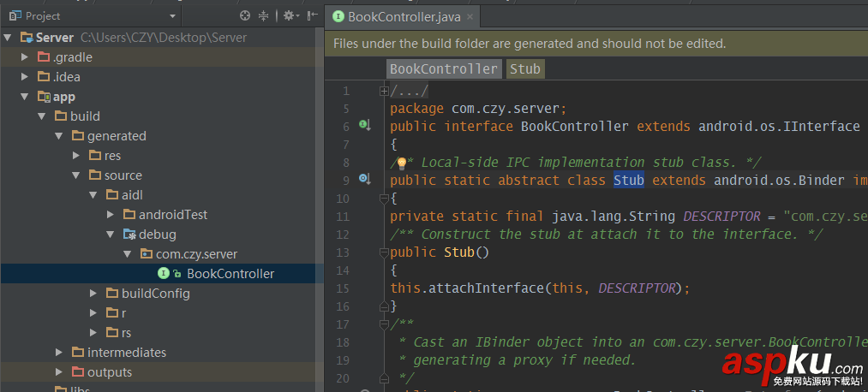The height and width of the screenshot is (392, 868).
Task: Open the Project panel gear settings
Action: pyautogui.click(x=287, y=15)
